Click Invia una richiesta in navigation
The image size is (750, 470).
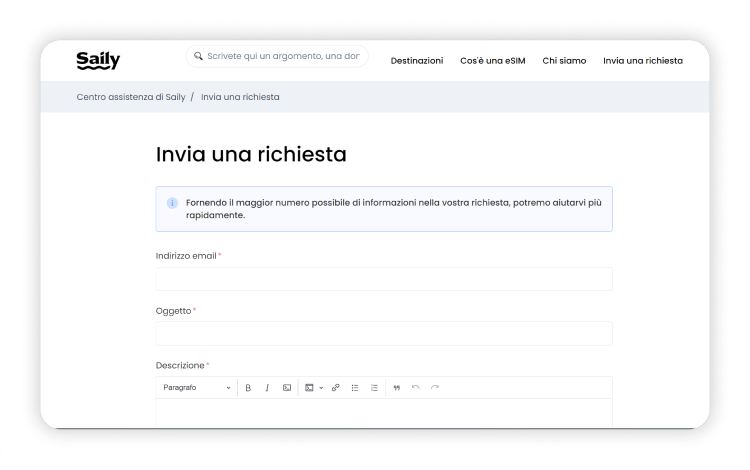[642, 61]
